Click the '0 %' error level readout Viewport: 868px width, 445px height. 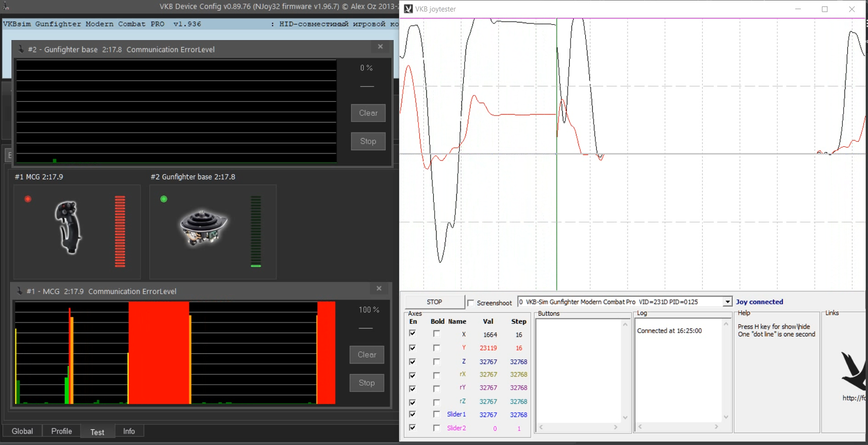pyautogui.click(x=366, y=68)
